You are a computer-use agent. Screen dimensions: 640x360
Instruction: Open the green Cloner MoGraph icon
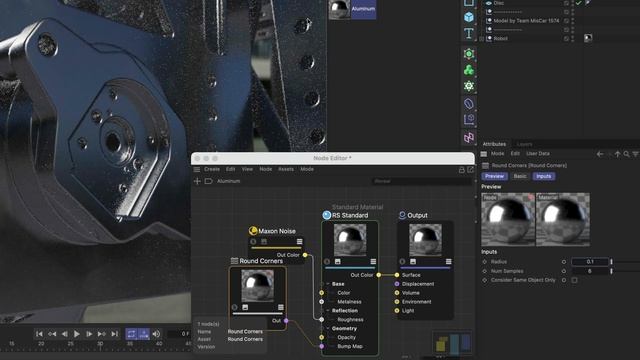click(x=469, y=70)
